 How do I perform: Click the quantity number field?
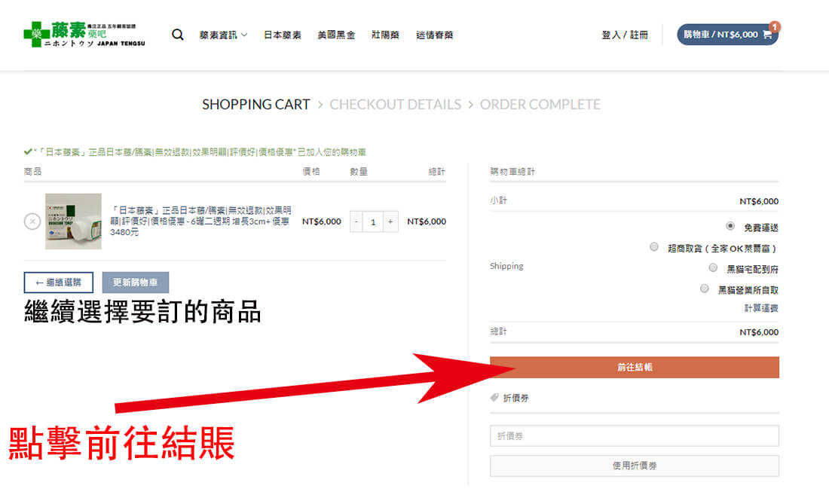pyautogui.click(x=373, y=222)
